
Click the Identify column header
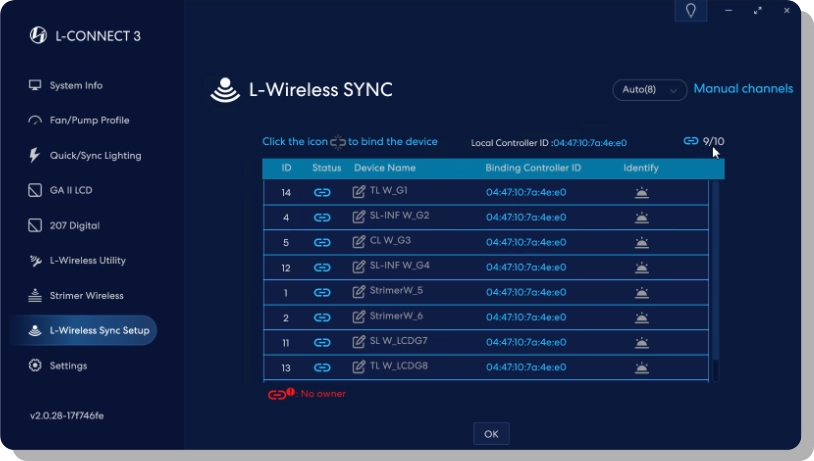641,168
